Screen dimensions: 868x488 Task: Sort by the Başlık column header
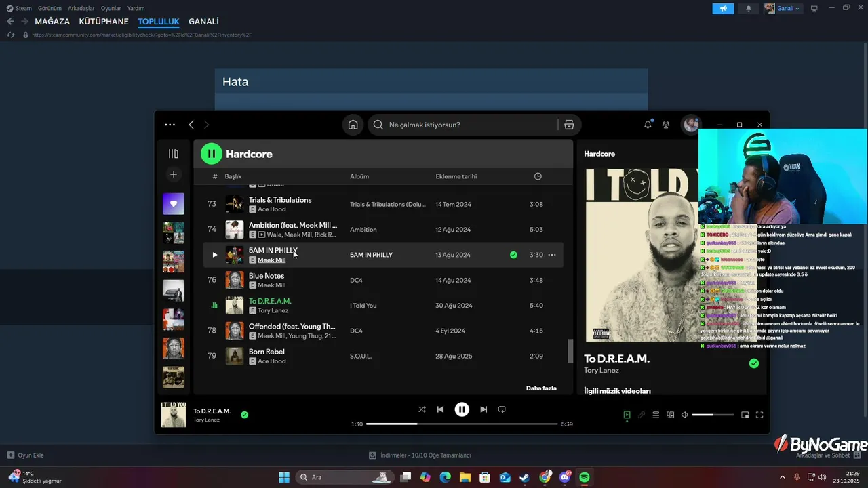(233, 176)
